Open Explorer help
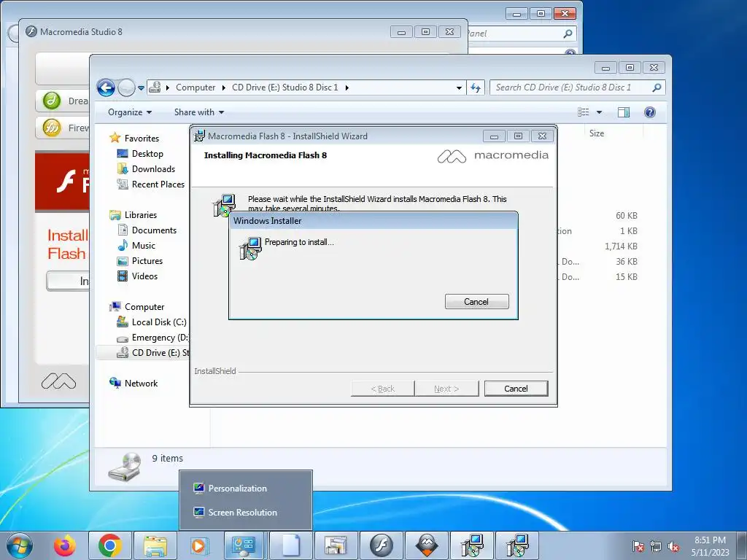Image resolution: width=747 pixels, height=560 pixels. (649, 112)
